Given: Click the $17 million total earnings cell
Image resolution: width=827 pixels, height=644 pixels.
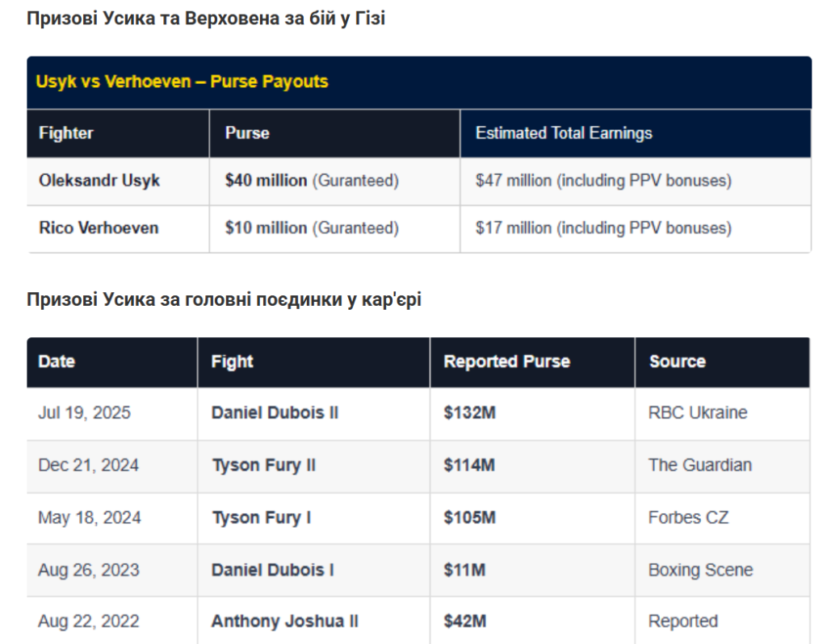Looking at the screenshot, I should (x=636, y=228).
